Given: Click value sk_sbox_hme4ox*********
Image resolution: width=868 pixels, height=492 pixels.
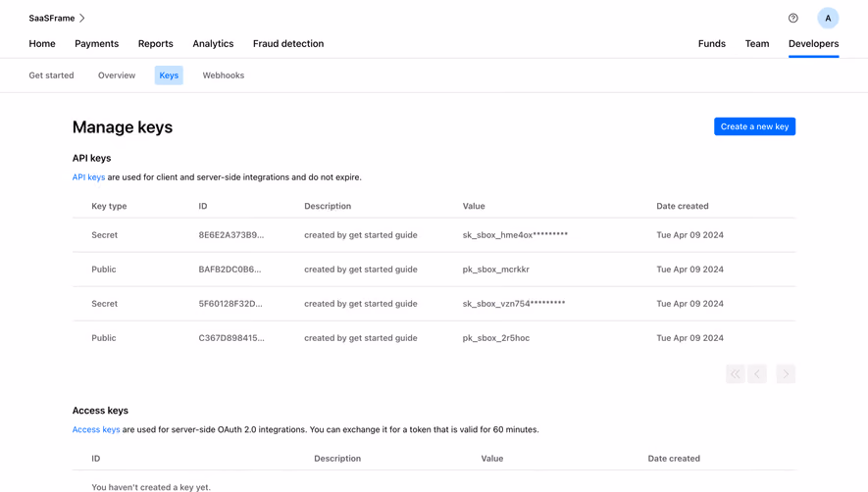Looking at the screenshot, I should tap(515, 234).
